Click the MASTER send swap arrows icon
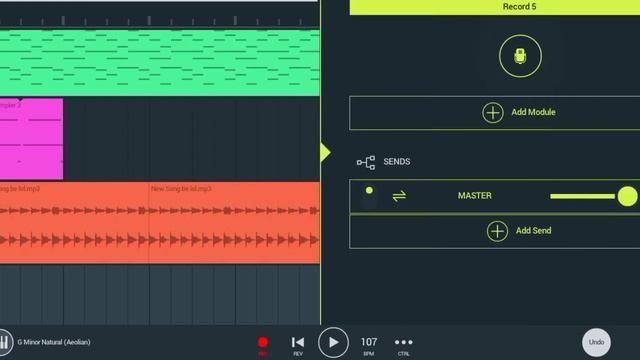The width and height of the screenshot is (640, 360). click(399, 196)
